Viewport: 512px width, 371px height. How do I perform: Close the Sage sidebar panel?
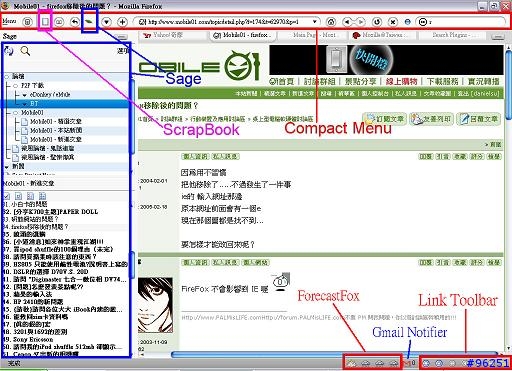click(x=122, y=37)
